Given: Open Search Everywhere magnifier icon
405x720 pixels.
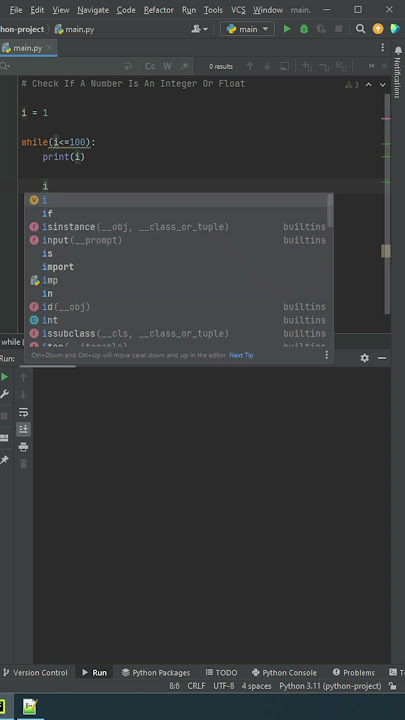Looking at the screenshot, I should pyautogui.click(x=360, y=29).
